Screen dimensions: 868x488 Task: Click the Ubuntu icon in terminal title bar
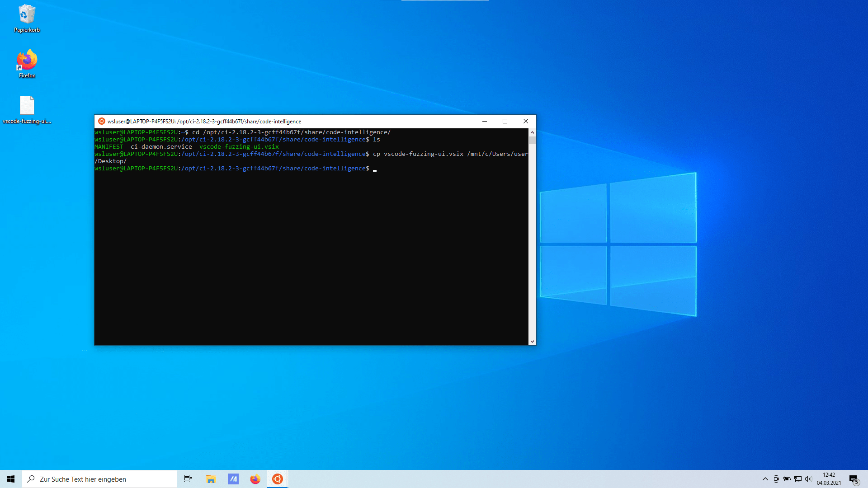[x=102, y=121]
